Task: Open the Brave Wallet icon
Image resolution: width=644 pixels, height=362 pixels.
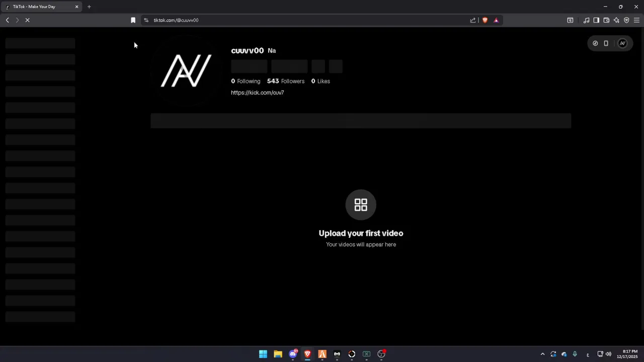Action: 606,20
